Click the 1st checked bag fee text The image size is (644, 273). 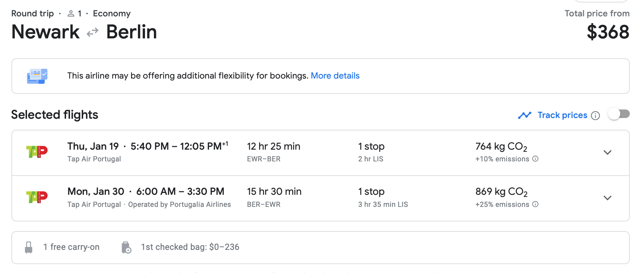point(190,247)
